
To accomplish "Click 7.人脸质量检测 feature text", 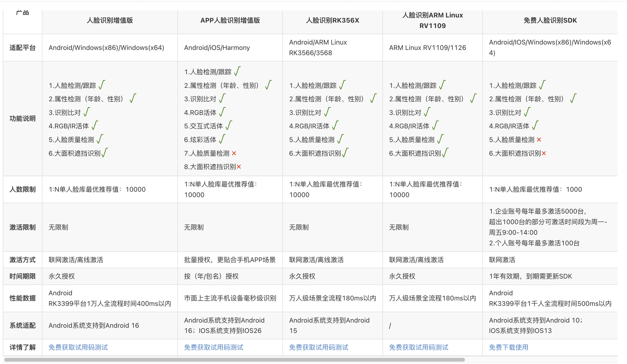I will [207, 153].
